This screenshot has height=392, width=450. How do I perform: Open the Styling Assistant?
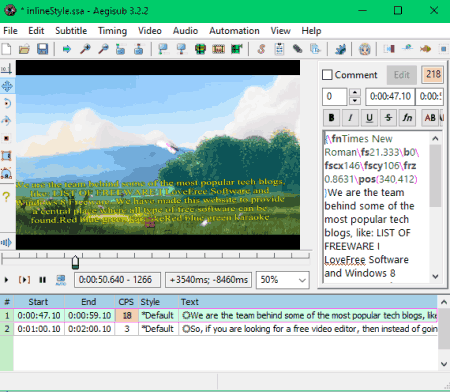[x=407, y=49]
